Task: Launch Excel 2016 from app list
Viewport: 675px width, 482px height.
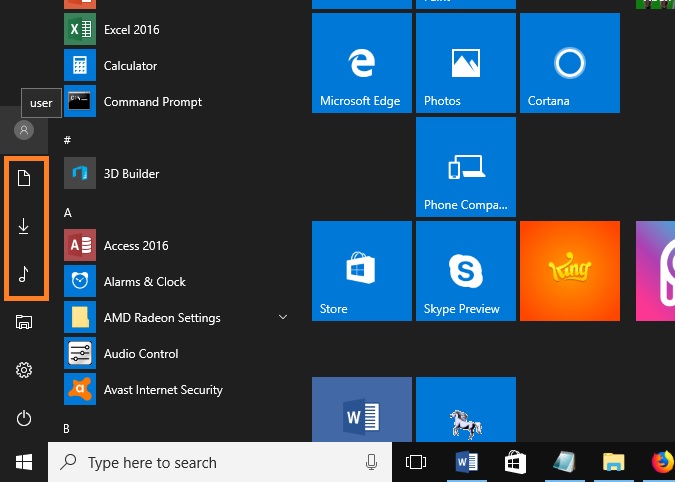Action: (x=176, y=29)
